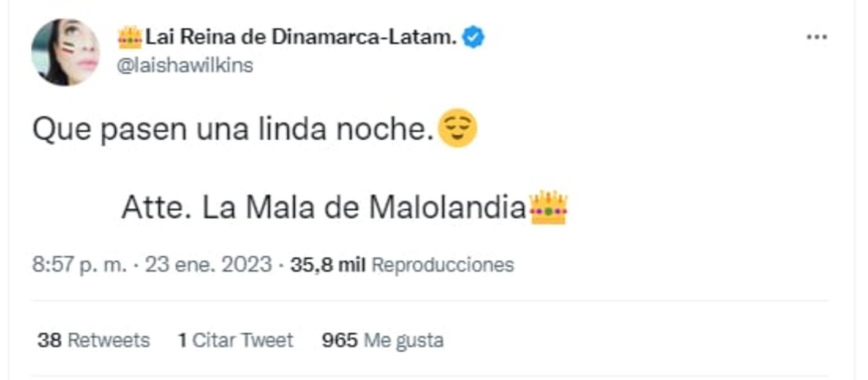Click the bold number 965

pyautogui.click(x=339, y=340)
